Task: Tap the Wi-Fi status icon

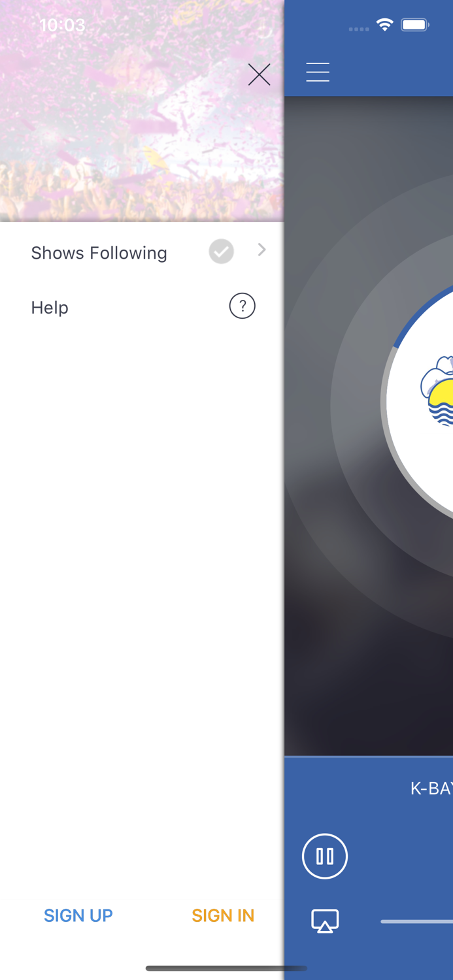Action: click(385, 25)
